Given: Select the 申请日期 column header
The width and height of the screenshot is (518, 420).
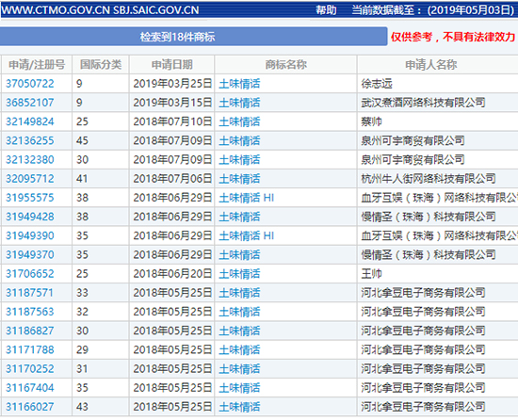Looking at the screenshot, I should click(x=172, y=65).
